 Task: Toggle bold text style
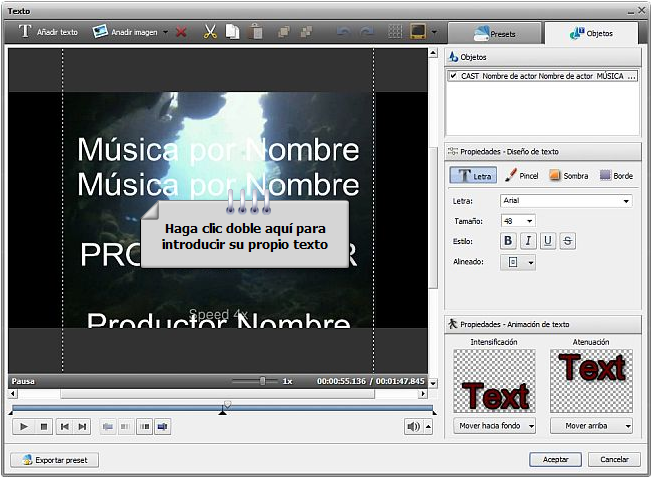[x=508, y=241]
